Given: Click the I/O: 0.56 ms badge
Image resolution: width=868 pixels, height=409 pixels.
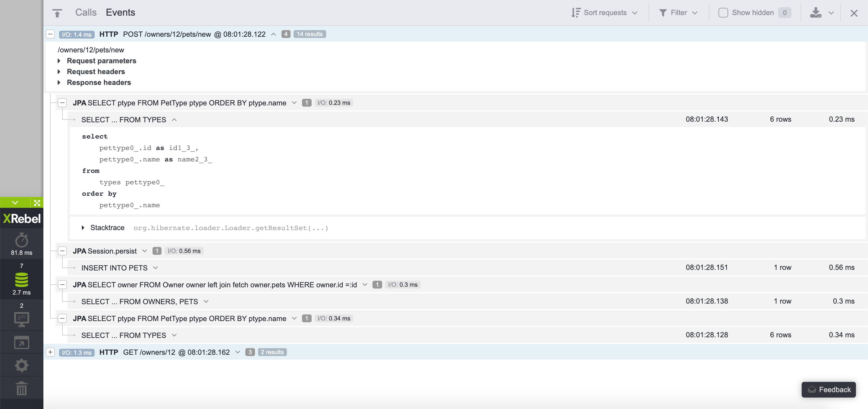Looking at the screenshot, I should (x=184, y=251).
